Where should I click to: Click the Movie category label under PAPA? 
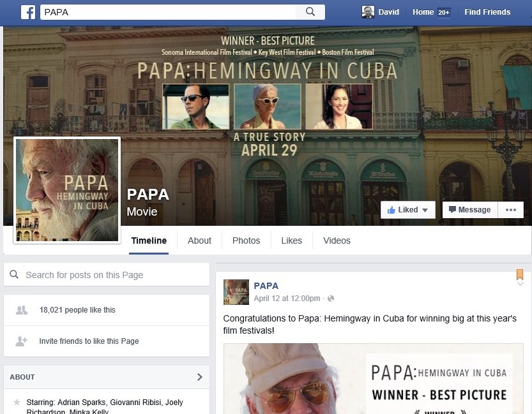(x=142, y=212)
